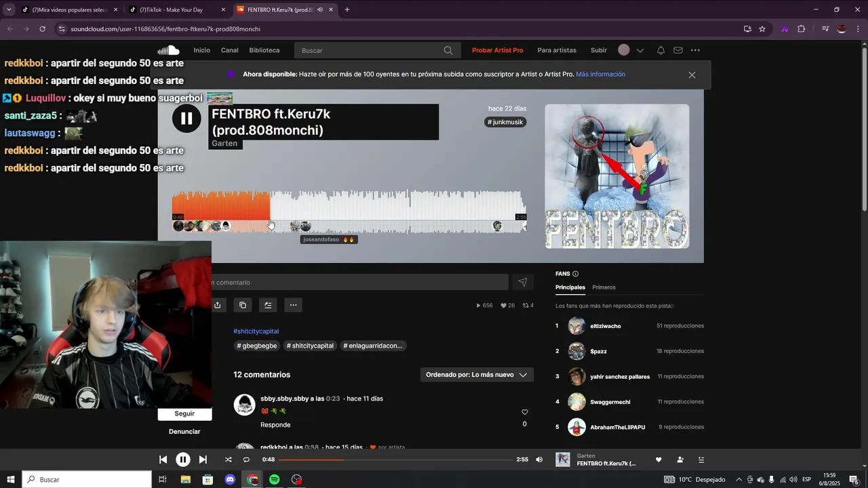Switch to the Primeros fans tab

coord(604,287)
